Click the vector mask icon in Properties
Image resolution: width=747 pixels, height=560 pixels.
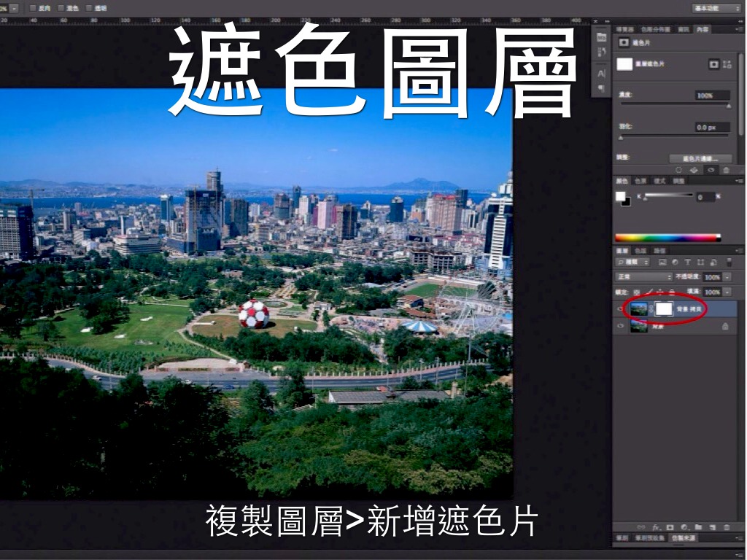point(727,64)
